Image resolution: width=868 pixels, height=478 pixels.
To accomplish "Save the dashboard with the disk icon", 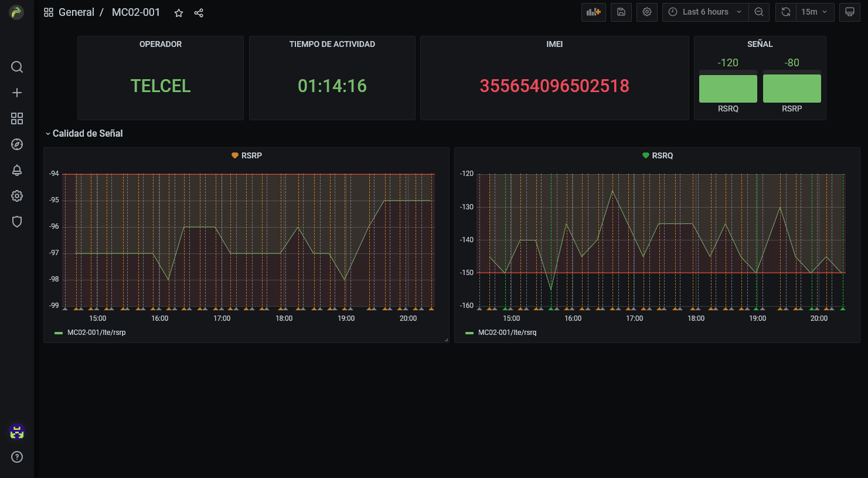I will tap(621, 12).
